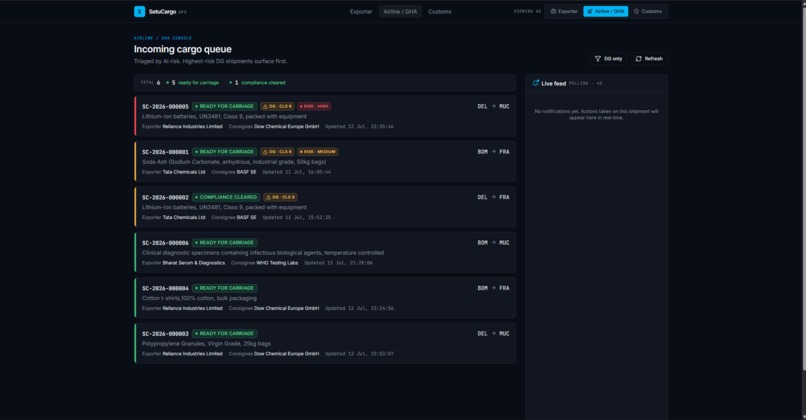
Task: Click the Soda Ash description text
Action: pyautogui.click(x=234, y=162)
